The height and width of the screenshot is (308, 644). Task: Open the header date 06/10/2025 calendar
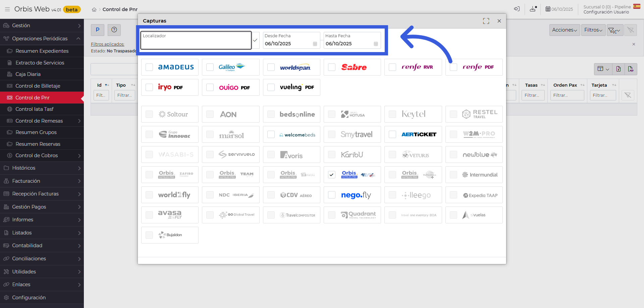pos(559,9)
